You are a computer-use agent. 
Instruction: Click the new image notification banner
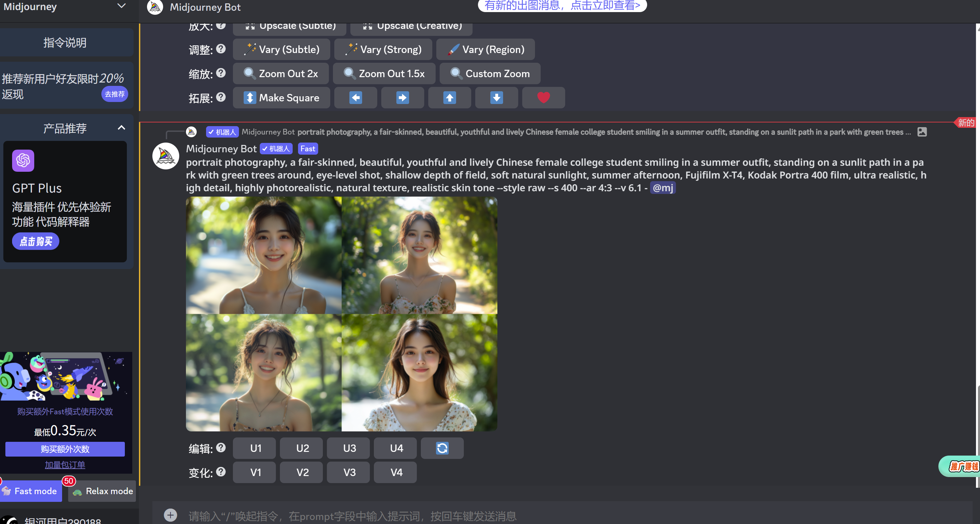click(x=562, y=5)
